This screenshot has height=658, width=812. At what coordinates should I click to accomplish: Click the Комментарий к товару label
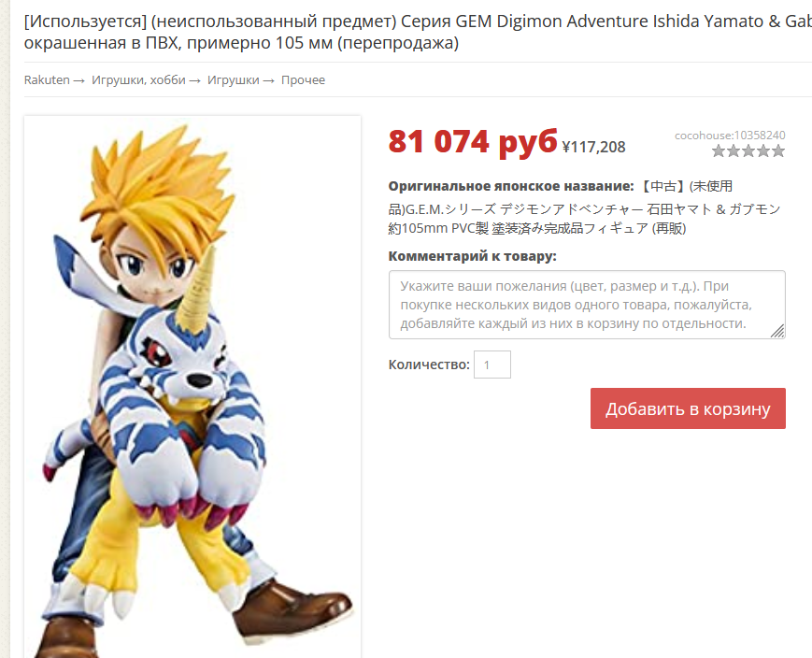click(472, 256)
